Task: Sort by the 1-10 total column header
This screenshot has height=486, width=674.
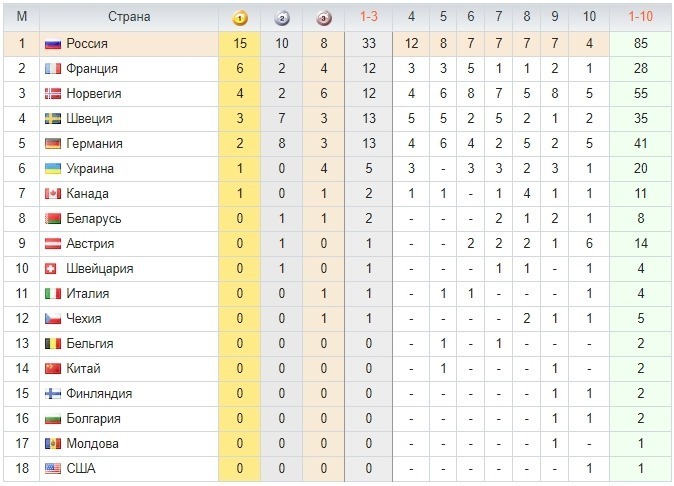Action: pyautogui.click(x=640, y=16)
